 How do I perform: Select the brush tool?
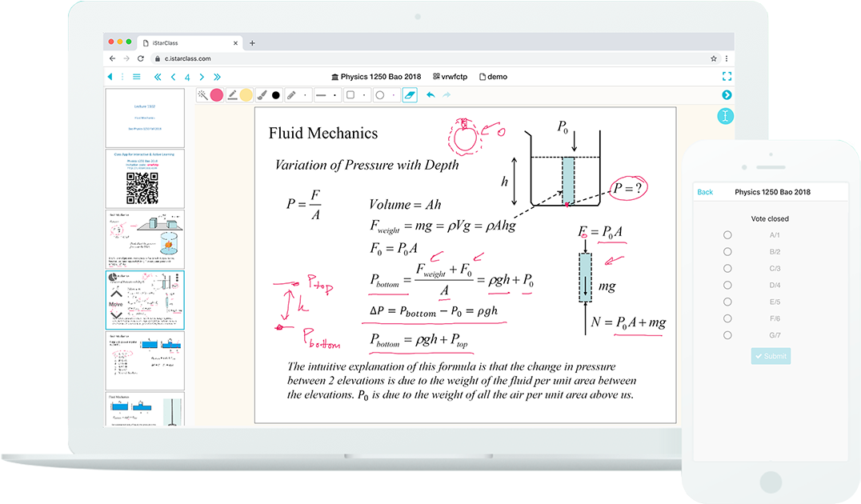click(262, 95)
